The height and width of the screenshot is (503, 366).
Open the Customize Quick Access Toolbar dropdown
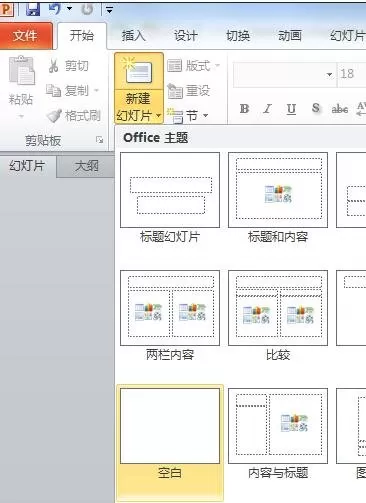[110, 10]
